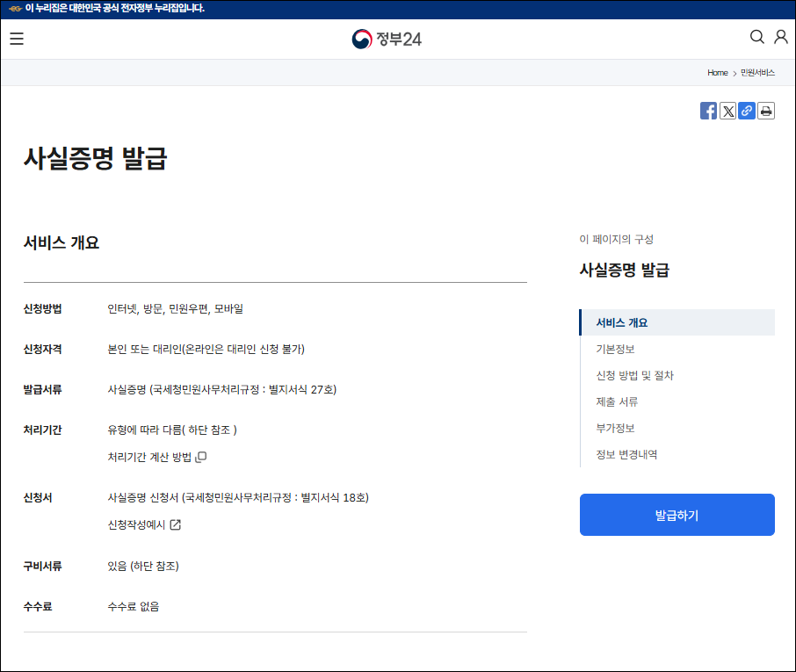Click text 있음 (하단 참조)
This screenshot has height=672, width=796.
point(143,566)
